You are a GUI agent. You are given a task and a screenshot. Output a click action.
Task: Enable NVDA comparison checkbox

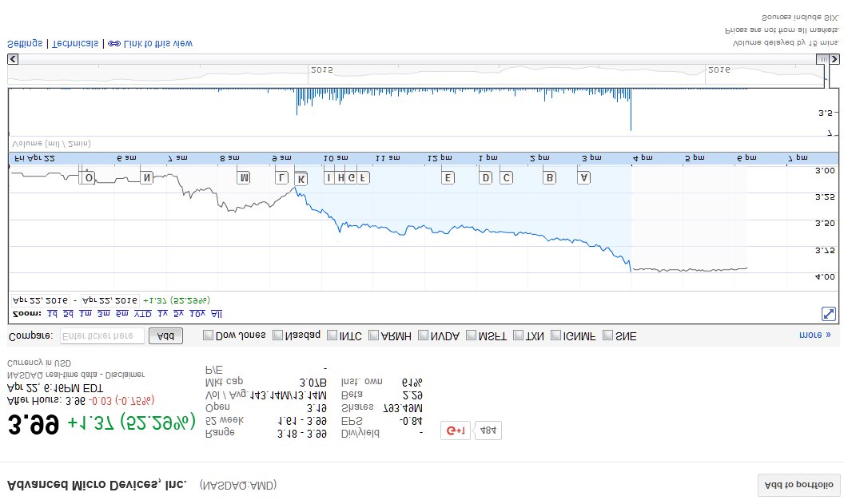click(x=423, y=335)
